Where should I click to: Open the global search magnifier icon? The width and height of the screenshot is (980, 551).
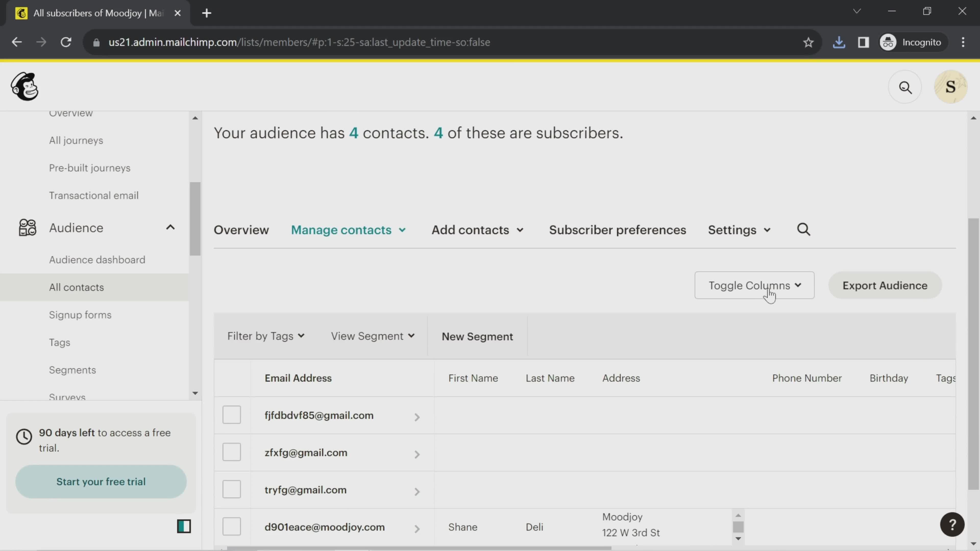click(x=905, y=87)
